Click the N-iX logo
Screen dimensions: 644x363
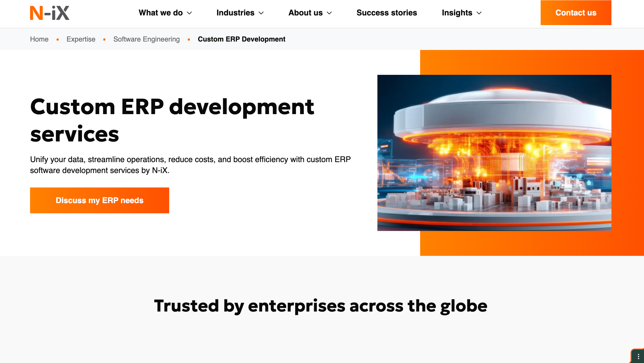49,12
